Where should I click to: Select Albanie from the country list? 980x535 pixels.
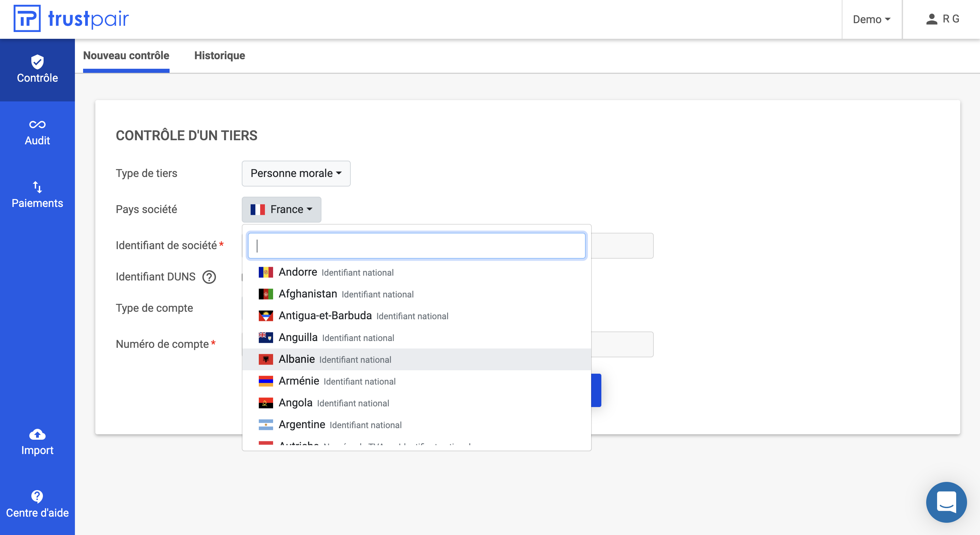[335, 359]
